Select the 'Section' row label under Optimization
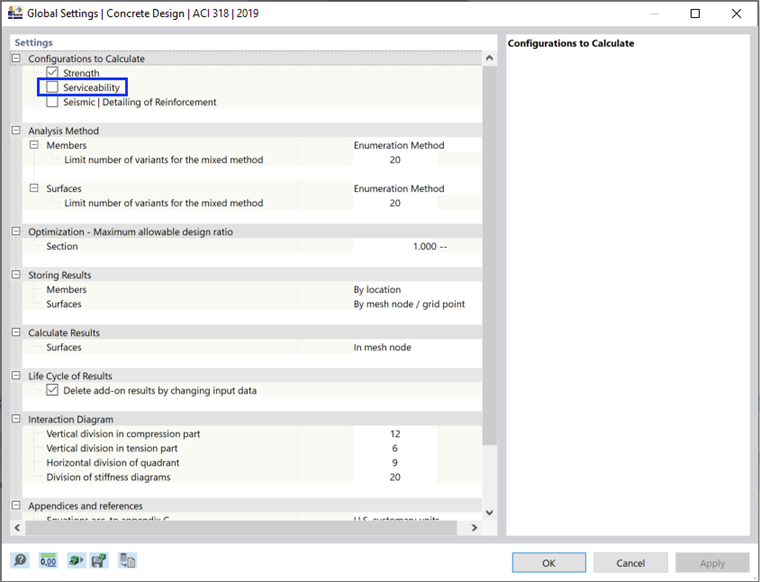Image resolution: width=760 pixels, height=582 pixels. click(x=62, y=246)
